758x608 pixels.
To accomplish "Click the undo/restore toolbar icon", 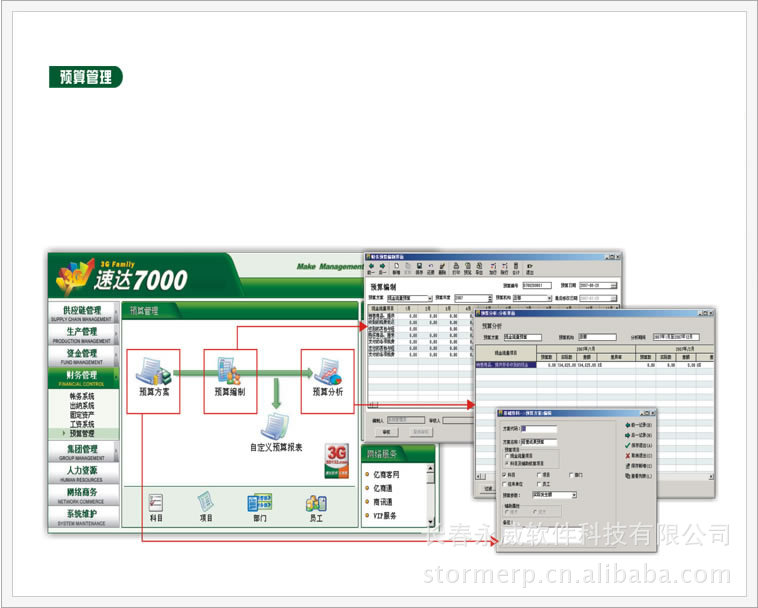I will (430, 269).
